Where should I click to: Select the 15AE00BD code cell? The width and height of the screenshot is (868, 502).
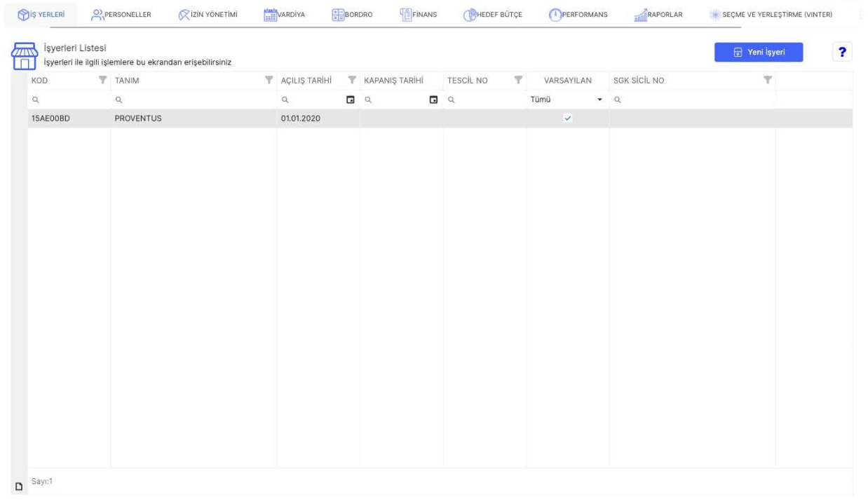tap(69, 118)
